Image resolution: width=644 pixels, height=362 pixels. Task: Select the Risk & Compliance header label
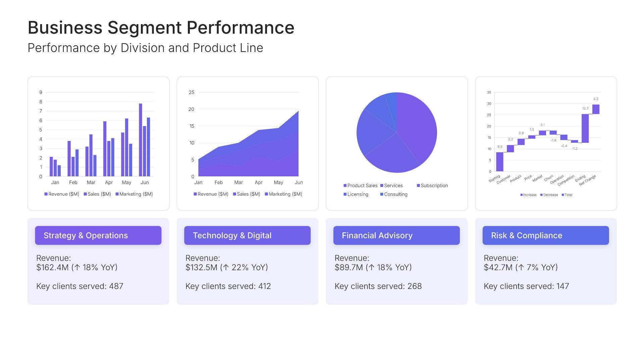527,236
